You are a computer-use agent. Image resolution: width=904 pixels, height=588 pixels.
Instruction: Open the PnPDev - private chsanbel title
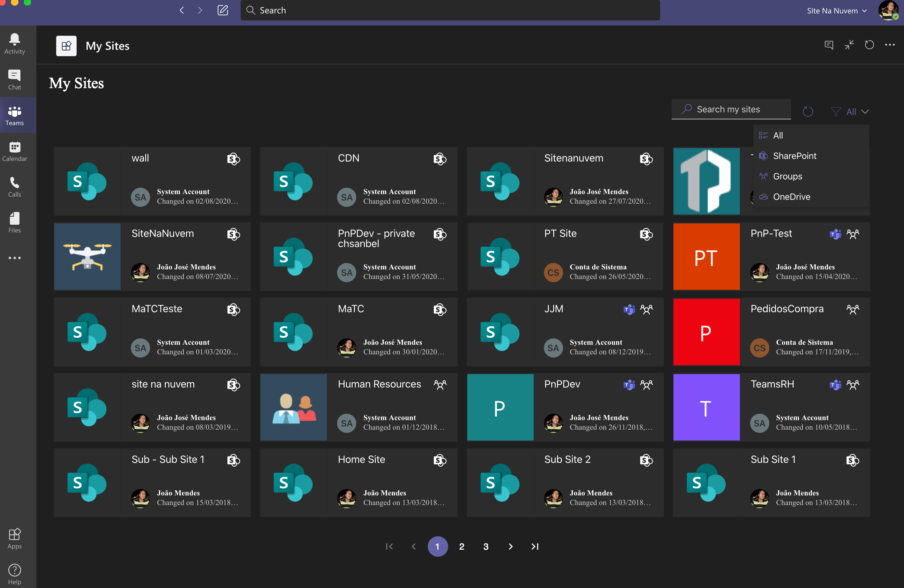376,238
